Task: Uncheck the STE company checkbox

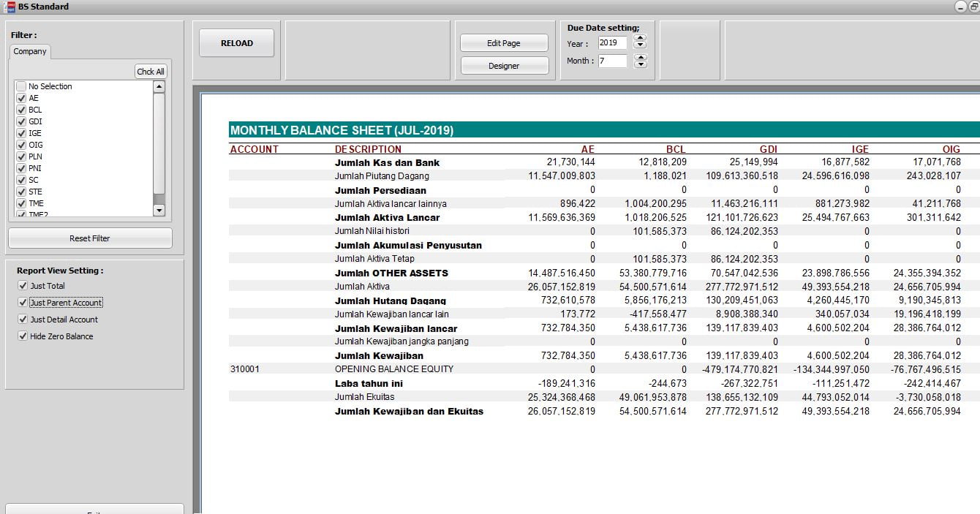Action: pyautogui.click(x=21, y=192)
